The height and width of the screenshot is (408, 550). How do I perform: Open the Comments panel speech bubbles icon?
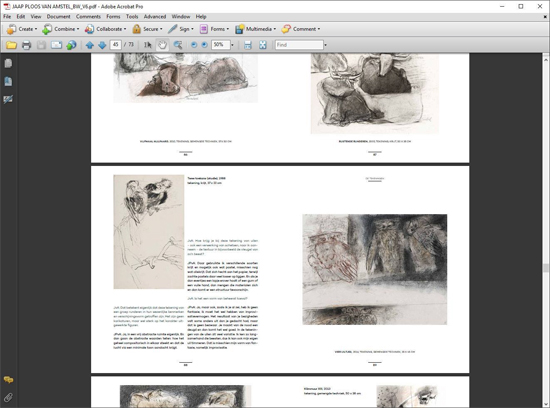coord(8,380)
